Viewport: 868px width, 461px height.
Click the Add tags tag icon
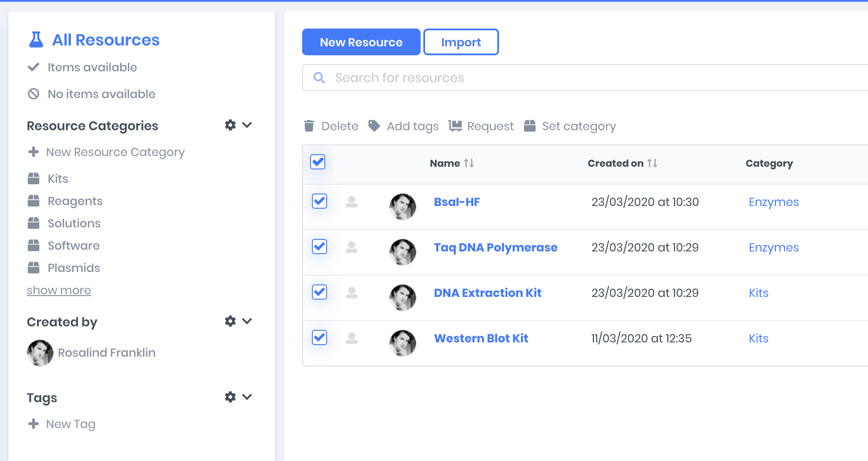click(374, 126)
